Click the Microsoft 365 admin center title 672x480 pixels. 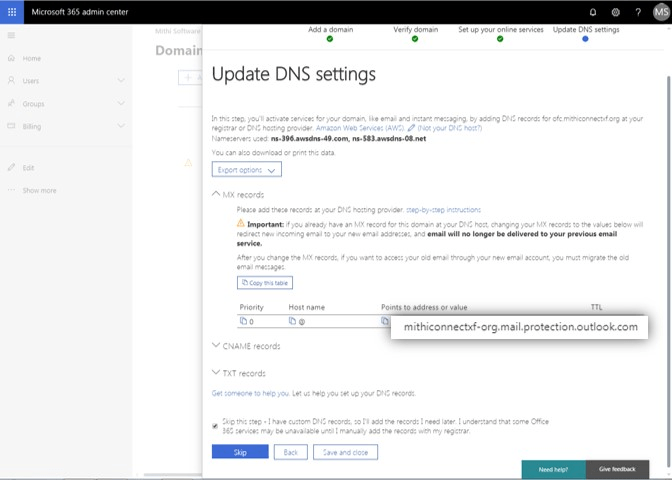coord(80,12)
